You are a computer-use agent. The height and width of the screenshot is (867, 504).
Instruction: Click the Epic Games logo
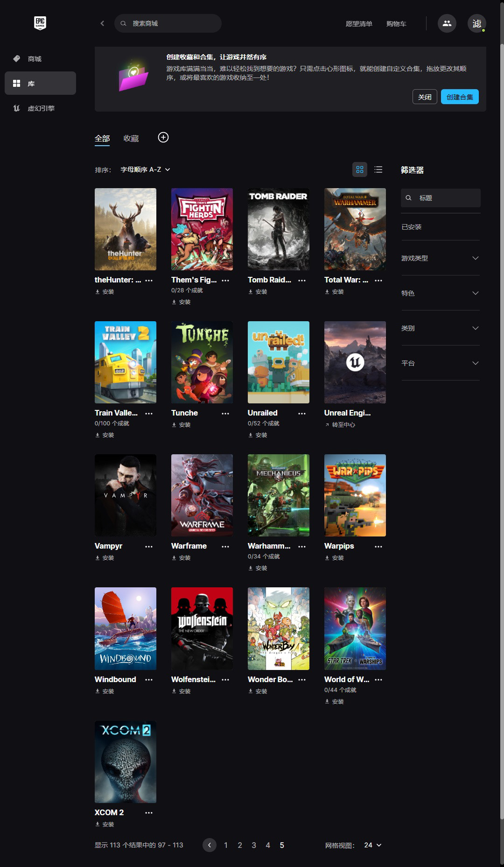coord(40,23)
